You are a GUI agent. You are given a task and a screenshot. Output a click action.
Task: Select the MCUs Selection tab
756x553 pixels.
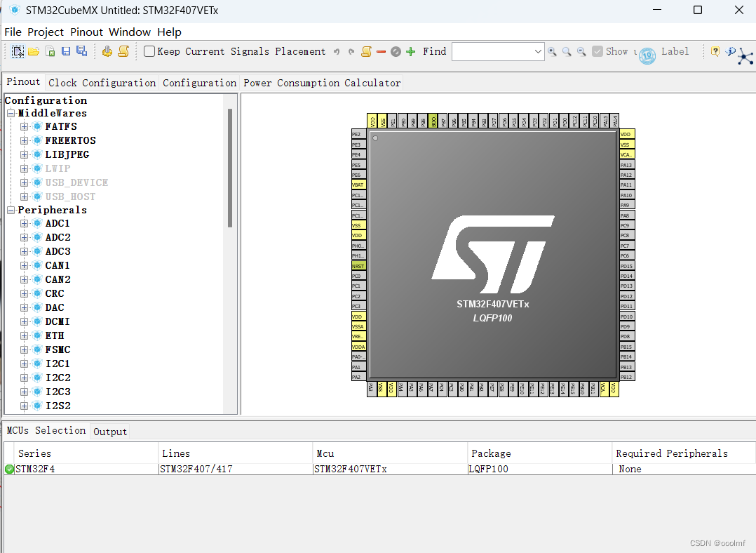tap(46, 430)
